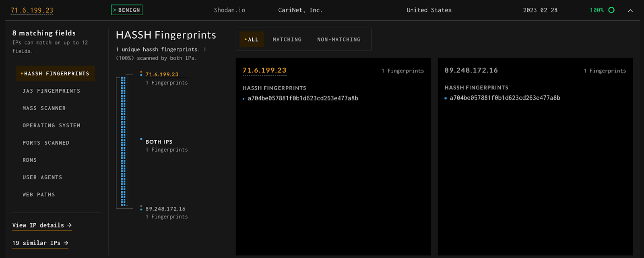Select WEB PATHS field
This screenshot has width=644, height=258.
pyautogui.click(x=39, y=195)
